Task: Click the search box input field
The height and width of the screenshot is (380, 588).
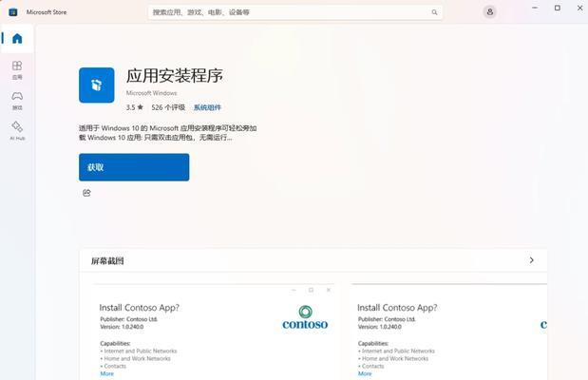Action: (x=295, y=12)
